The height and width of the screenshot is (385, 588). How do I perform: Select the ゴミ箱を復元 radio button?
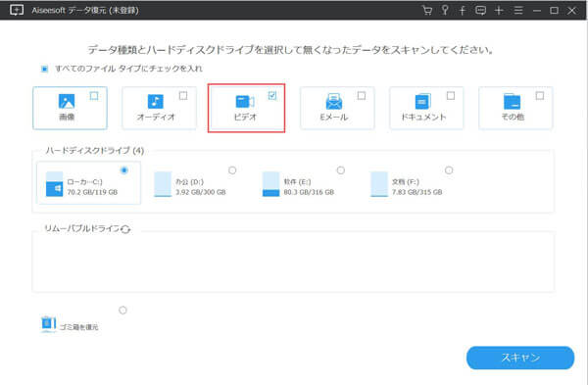pos(122,311)
